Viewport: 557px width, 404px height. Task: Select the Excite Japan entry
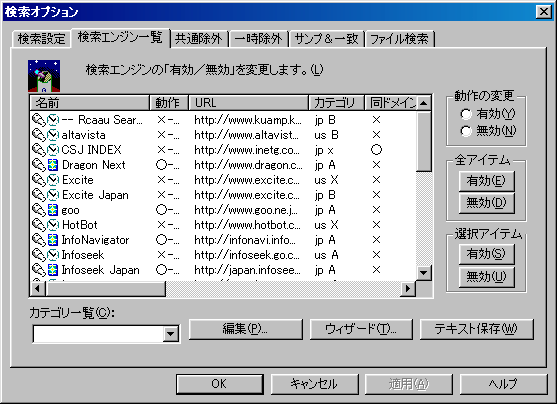coord(95,195)
